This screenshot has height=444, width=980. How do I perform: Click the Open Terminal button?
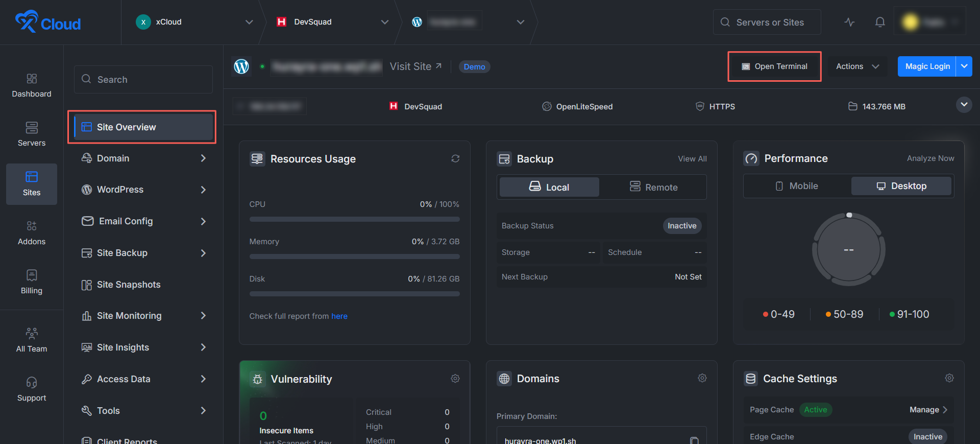pyautogui.click(x=774, y=66)
